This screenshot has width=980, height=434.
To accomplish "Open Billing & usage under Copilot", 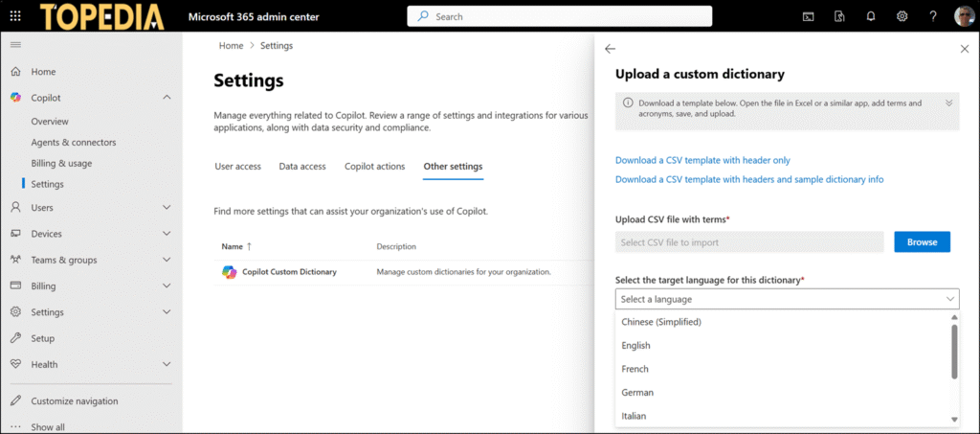I will (x=61, y=163).
